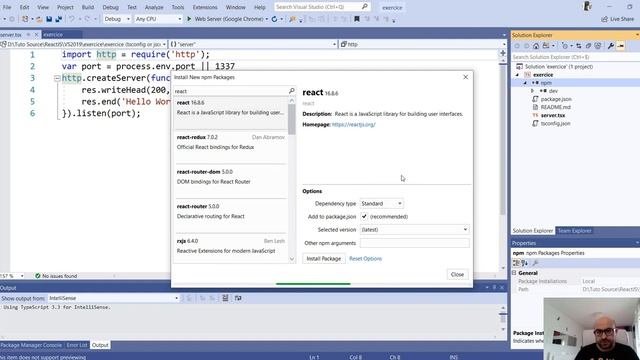This screenshot has height=360, width=640.
Task: Collapse the exercice project node
Action: 517,75
